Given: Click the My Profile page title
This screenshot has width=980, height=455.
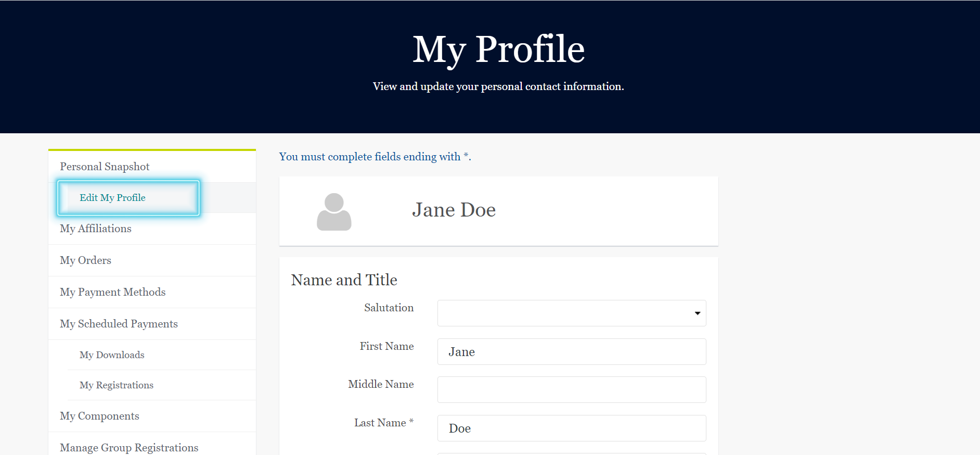Looking at the screenshot, I should click(498, 50).
